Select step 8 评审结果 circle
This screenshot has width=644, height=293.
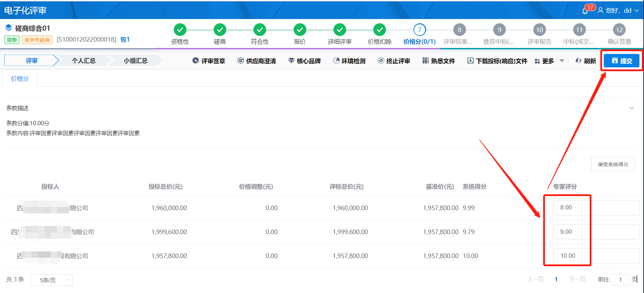pos(459,30)
